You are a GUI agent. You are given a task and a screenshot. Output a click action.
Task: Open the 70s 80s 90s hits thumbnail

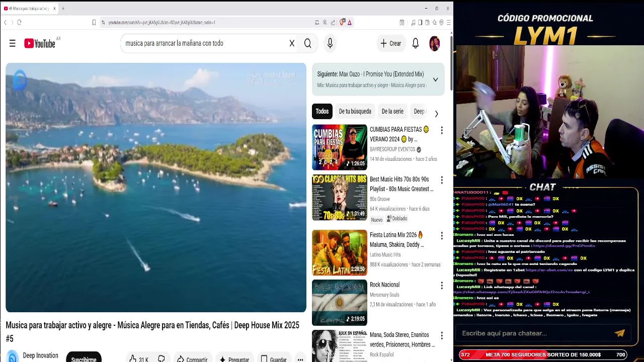(340, 197)
